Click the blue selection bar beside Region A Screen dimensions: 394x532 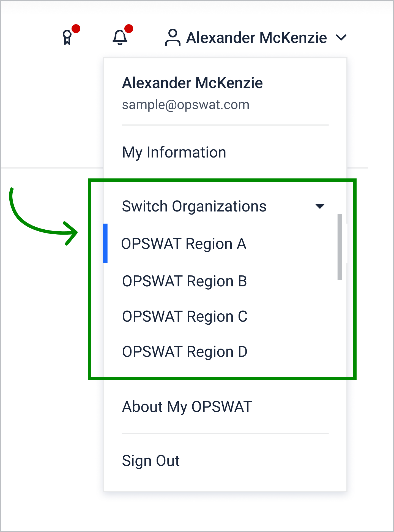pos(105,243)
